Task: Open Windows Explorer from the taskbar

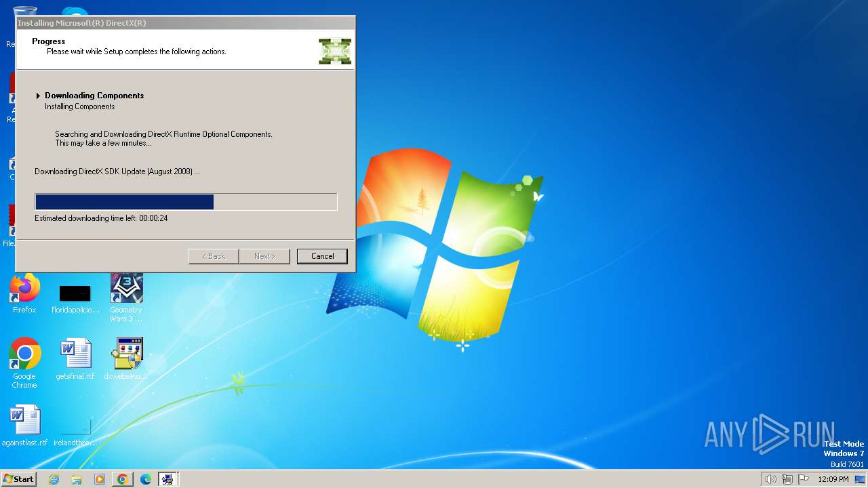Action: [77, 479]
